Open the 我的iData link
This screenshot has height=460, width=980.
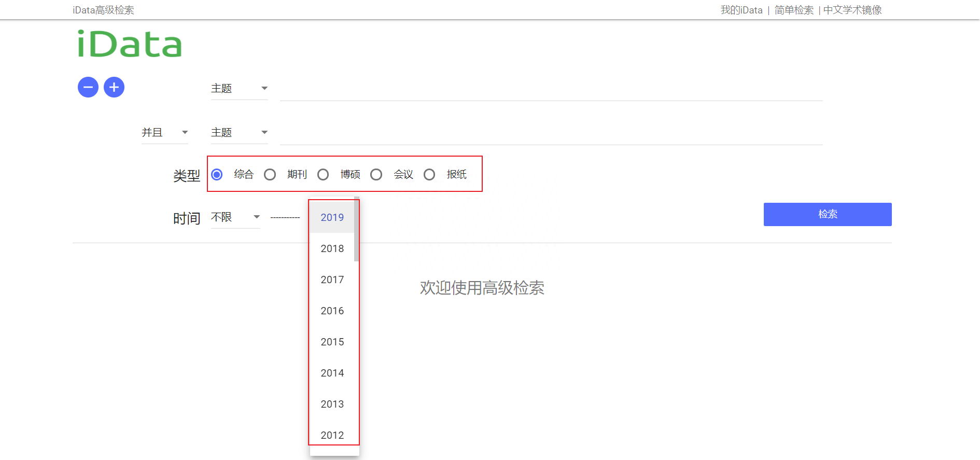741,10
